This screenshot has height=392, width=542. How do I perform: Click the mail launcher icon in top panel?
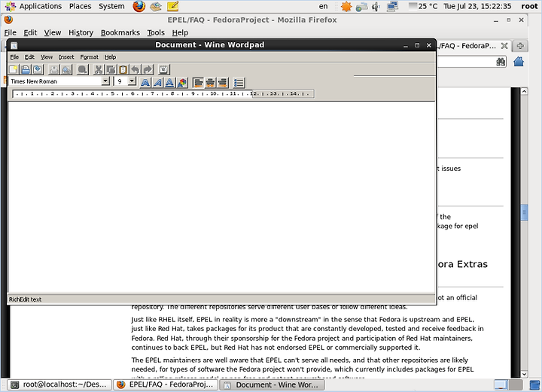pyautogui.click(x=156, y=6)
